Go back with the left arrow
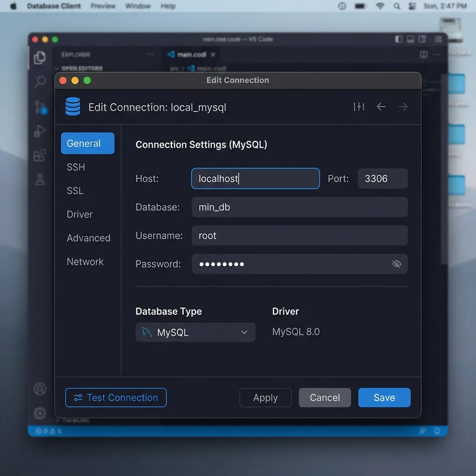Image resolution: width=476 pixels, height=476 pixels. coord(381,106)
